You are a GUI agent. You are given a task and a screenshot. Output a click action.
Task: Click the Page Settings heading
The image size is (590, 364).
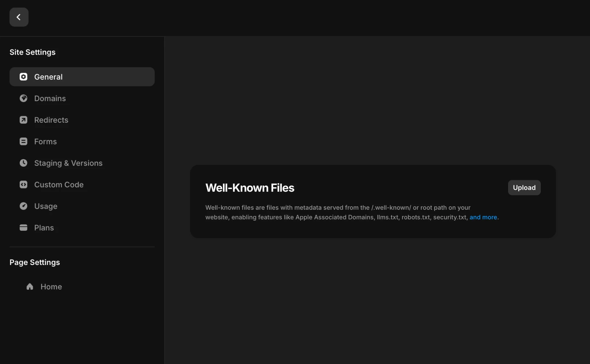35,262
